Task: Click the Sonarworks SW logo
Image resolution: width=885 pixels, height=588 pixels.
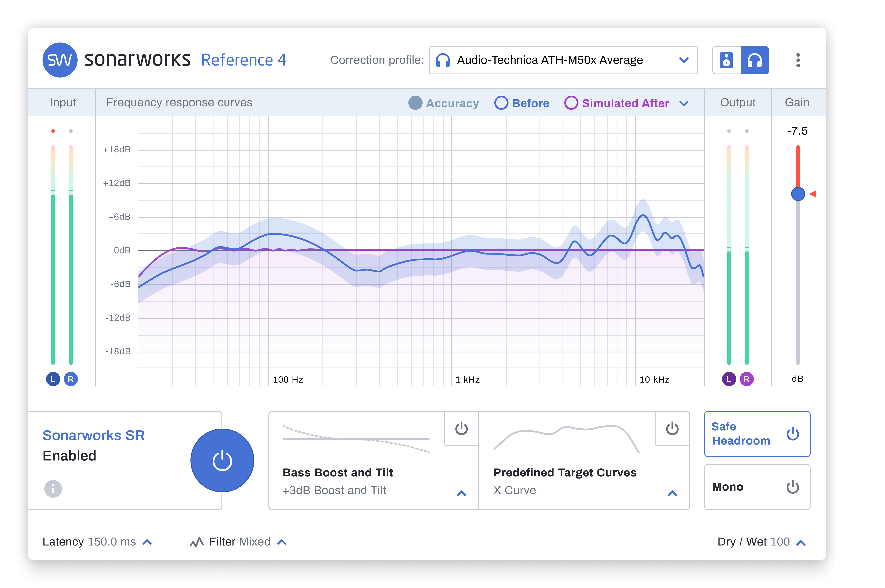Action: click(60, 60)
